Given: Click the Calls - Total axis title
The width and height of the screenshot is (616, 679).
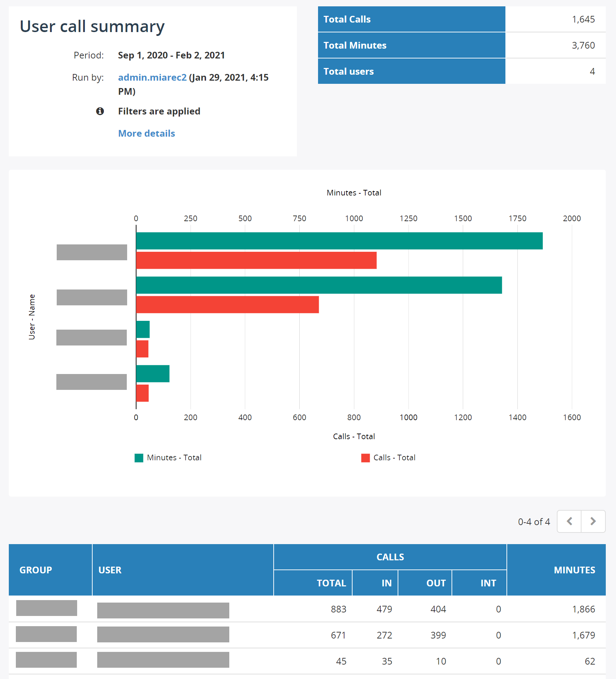Looking at the screenshot, I should (x=354, y=436).
